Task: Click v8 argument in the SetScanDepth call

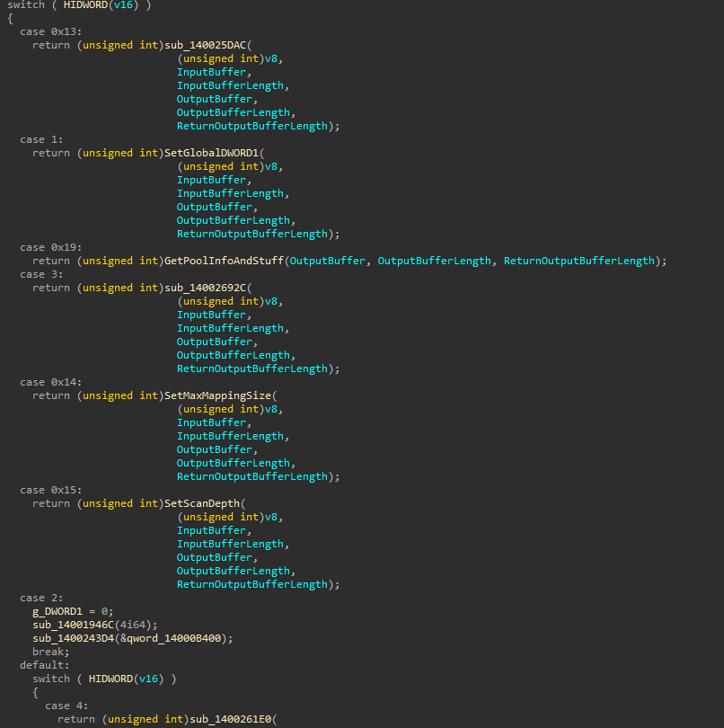Action: click(271, 516)
